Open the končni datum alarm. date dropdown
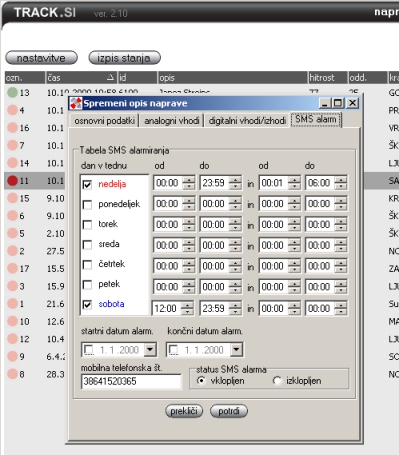 tap(236, 350)
